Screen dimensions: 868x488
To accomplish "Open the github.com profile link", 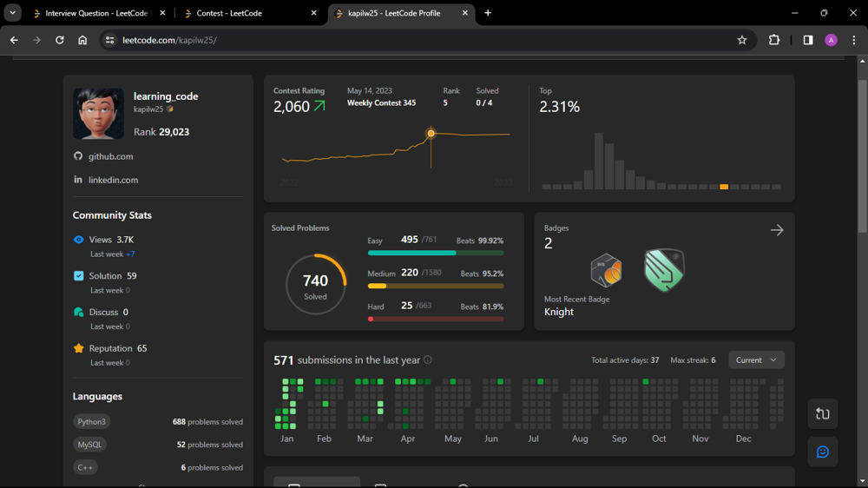I will [110, 156].
